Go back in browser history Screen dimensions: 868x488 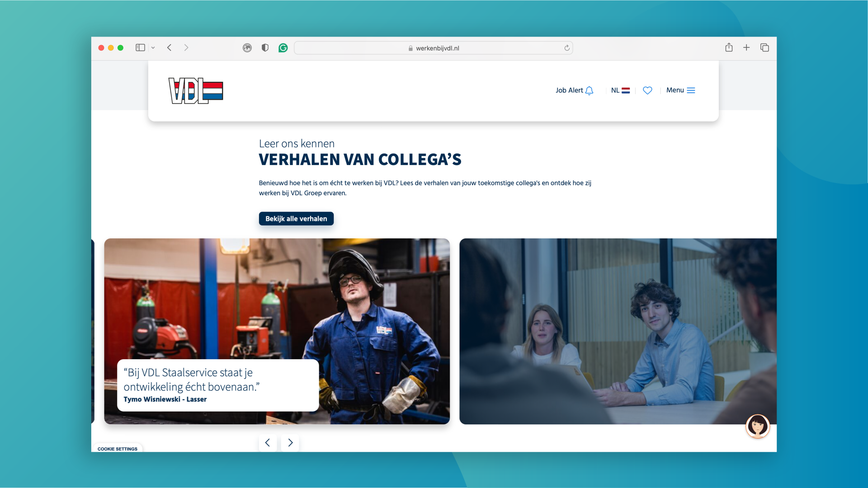point(169,47)
